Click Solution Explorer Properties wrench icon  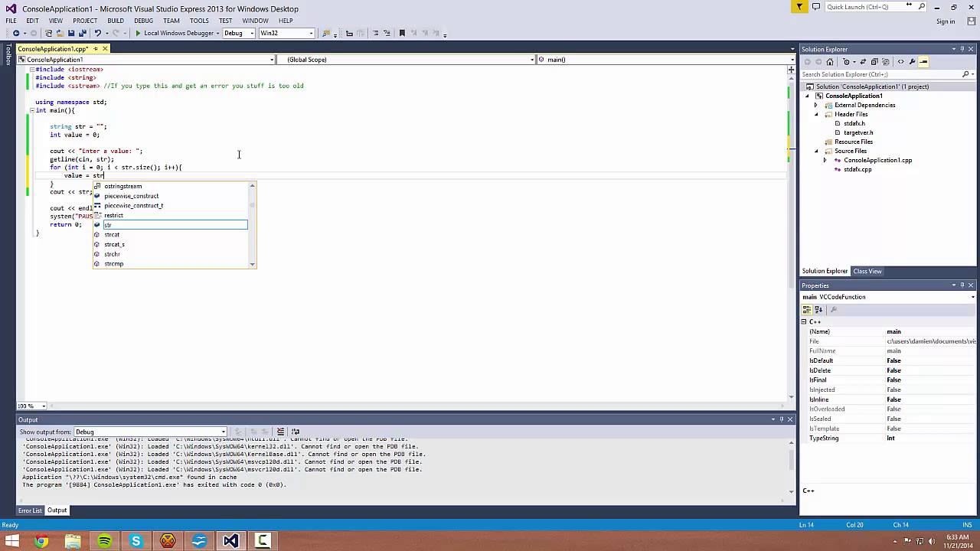[x=912, y=62]
